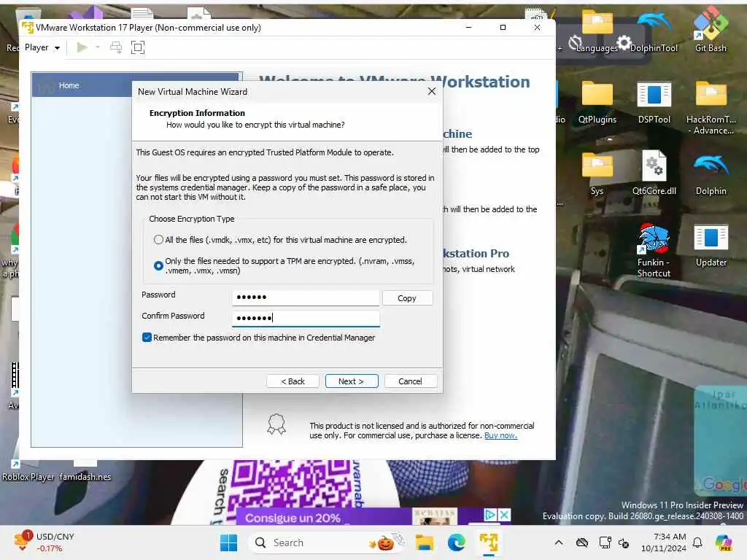The width and height of the screenshot is (747, 560).
Task: Enter full screen mode via toolbar icon
Action: click(x=138, y=47)
